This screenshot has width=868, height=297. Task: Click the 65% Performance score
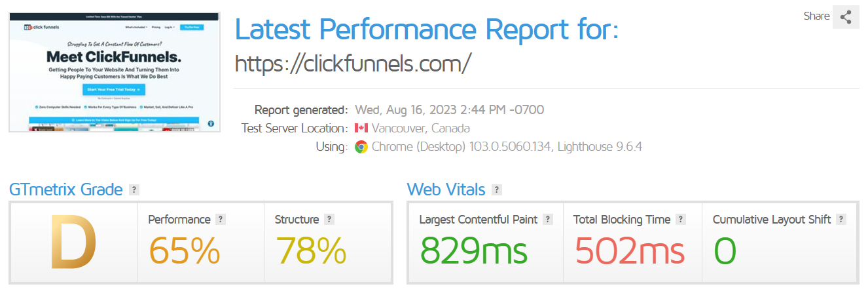(x=184, y=250)
